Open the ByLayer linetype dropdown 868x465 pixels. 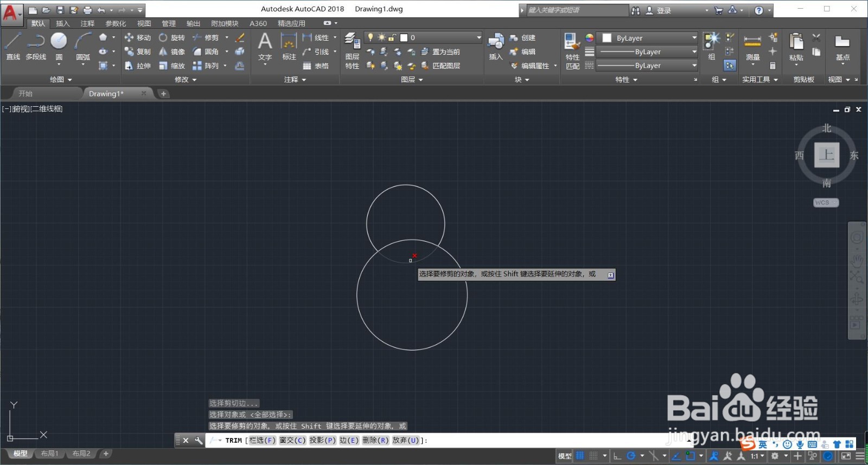click(647, 65)
